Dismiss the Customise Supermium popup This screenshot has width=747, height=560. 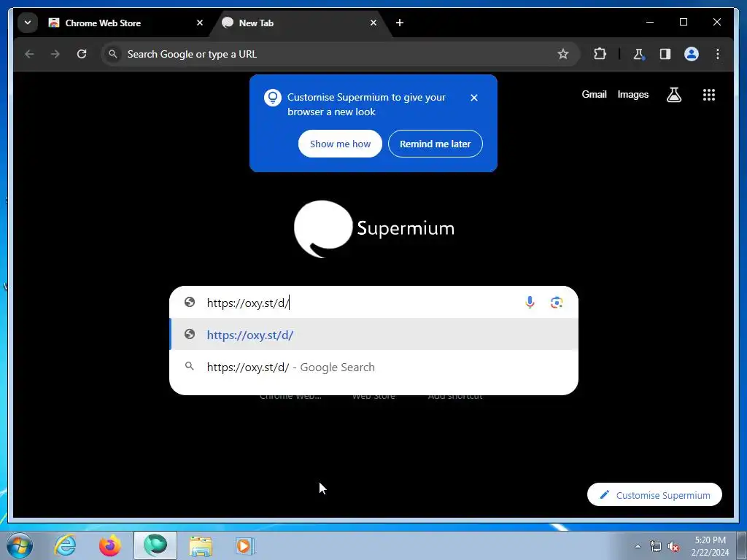tap(474, 98)
